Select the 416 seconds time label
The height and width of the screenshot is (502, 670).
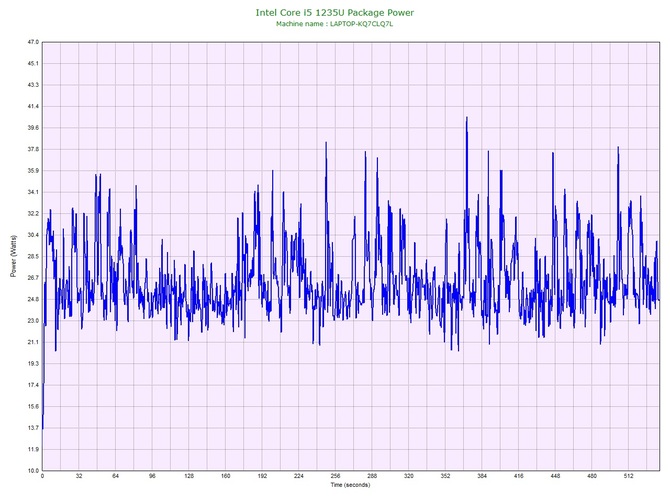(519, 476)
